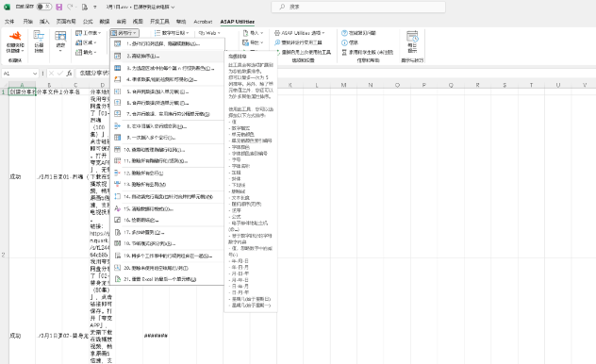Switch to the Home (开始) tab
The height and width of the screenshot is (364, 596).
27,22
